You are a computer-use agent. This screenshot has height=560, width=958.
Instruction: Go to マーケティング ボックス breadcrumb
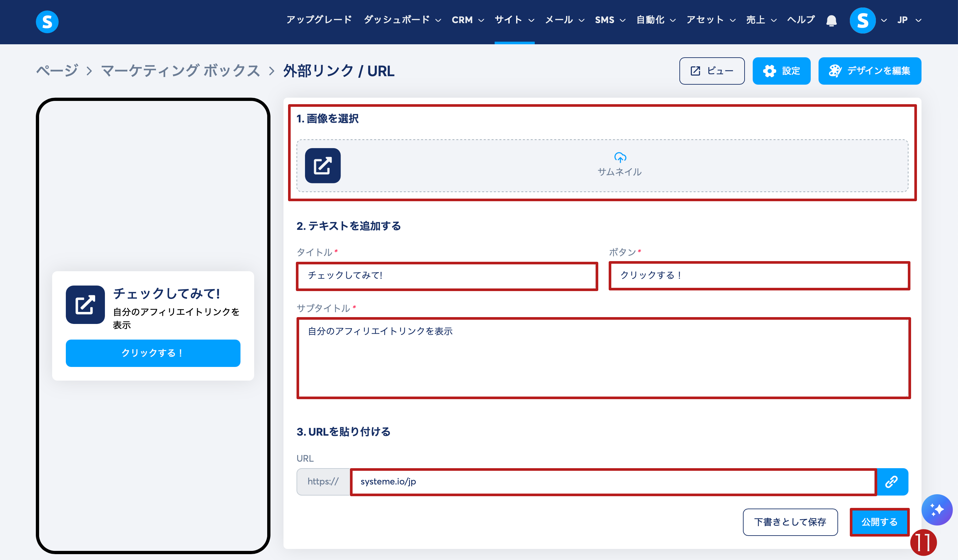click(x=180, y=71)
